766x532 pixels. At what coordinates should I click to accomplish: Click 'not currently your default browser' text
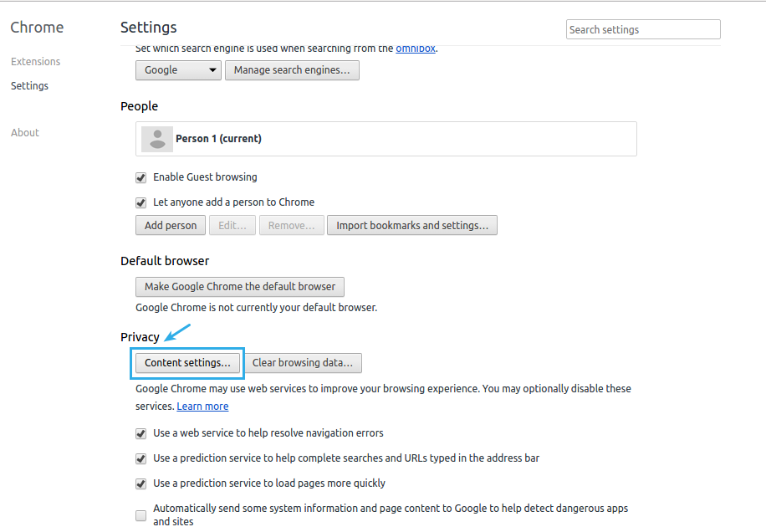(x=257, y=308)
